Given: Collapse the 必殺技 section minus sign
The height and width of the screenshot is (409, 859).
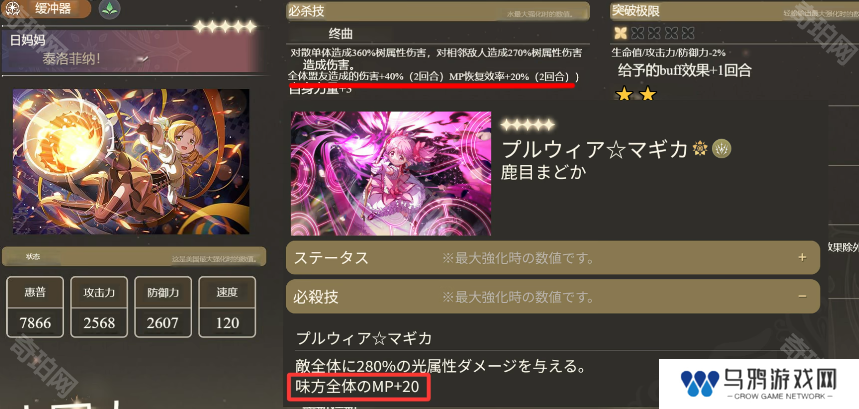Looking at the screenshot, I should (802, 296).
